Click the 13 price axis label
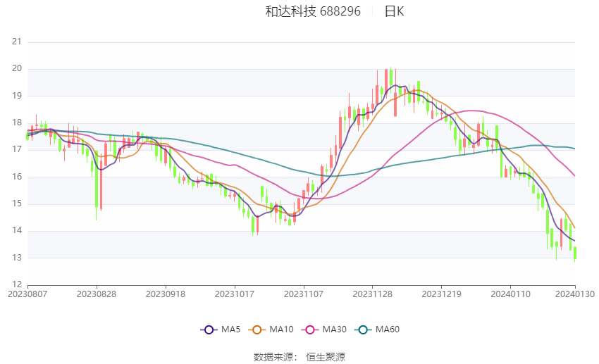The width and height of the screenshot is (599, 364). click(17, 258)
